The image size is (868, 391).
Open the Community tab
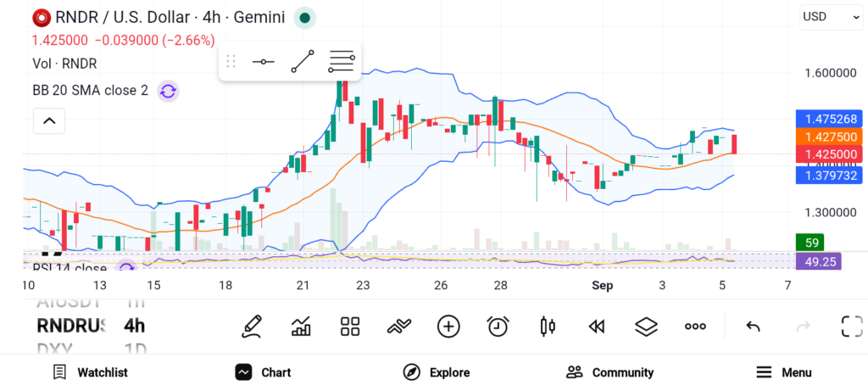610,372
